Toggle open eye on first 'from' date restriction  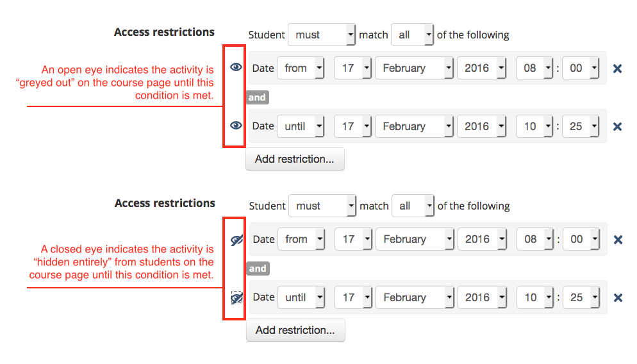pyautogui.click(x=236, y=67)
